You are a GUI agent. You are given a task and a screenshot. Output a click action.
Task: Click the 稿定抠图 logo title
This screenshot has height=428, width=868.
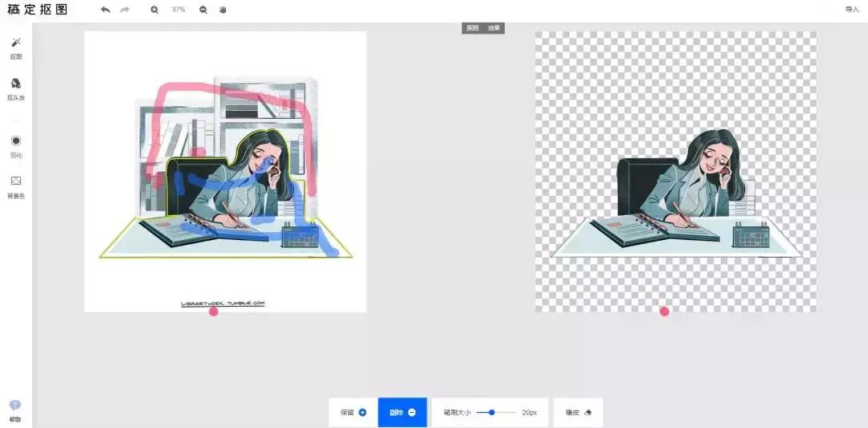coord(38,10)
